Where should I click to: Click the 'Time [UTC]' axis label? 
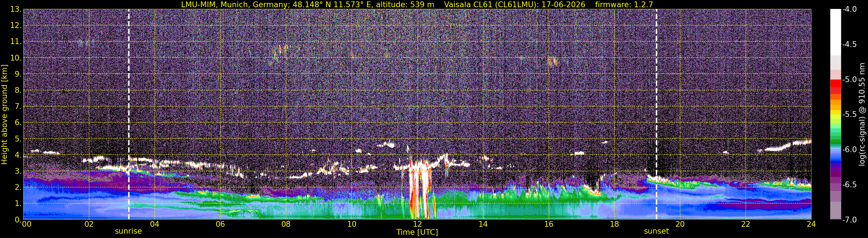417,232
